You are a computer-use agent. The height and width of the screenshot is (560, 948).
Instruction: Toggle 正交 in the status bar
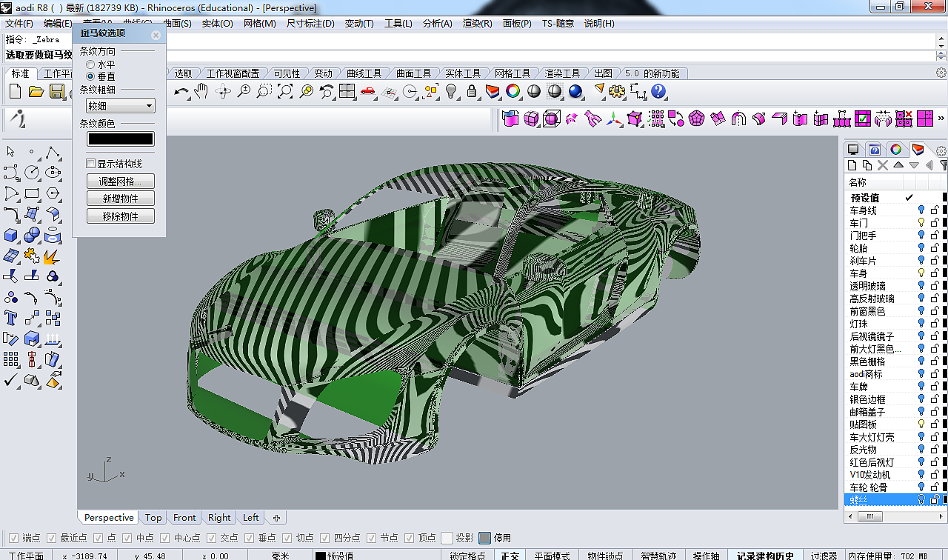coord(510,556)
